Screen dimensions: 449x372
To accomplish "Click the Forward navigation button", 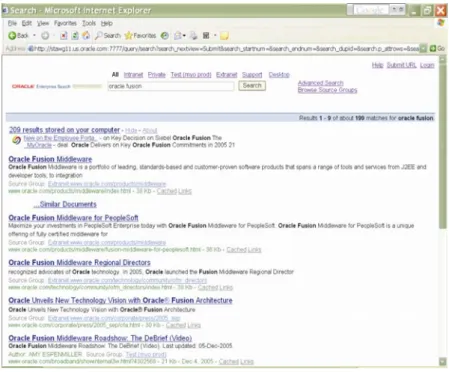I will (x=45, y=35).
